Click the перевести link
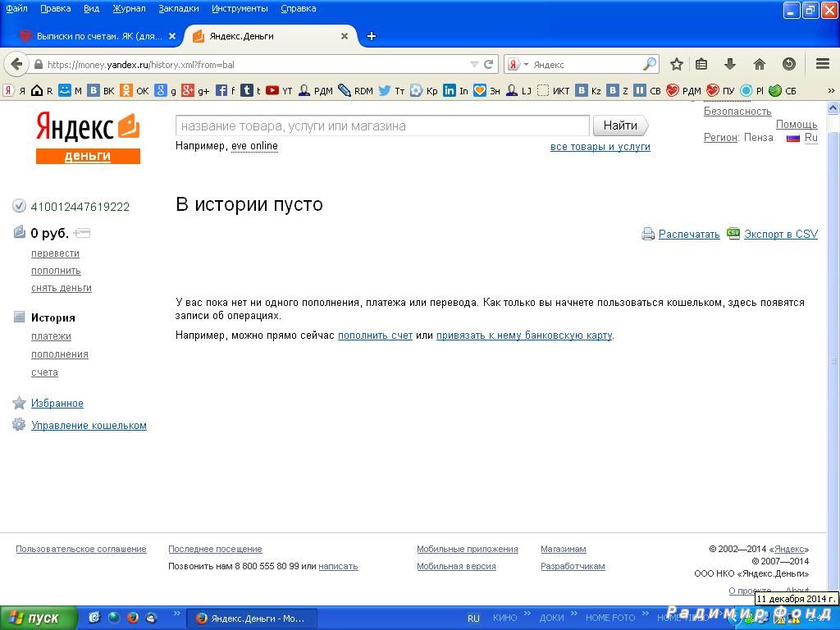This screenshot has width=840, height=630. 55,253
